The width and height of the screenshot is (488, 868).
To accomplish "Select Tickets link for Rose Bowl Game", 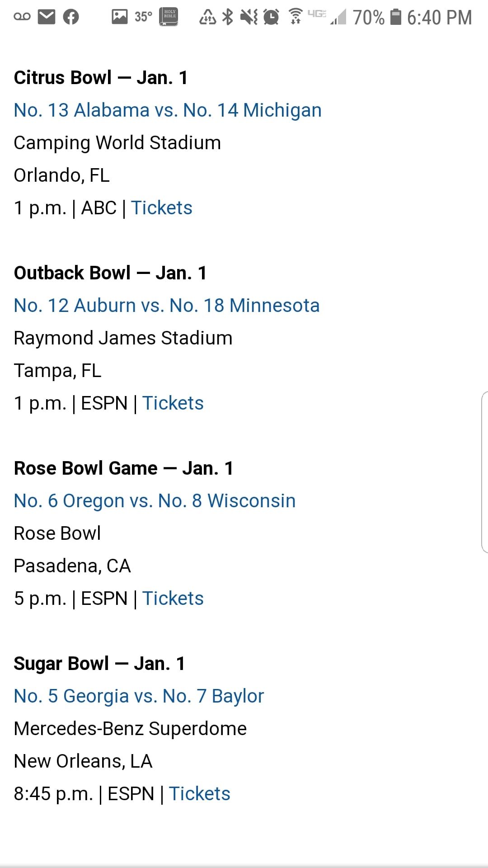I will 173,599.
